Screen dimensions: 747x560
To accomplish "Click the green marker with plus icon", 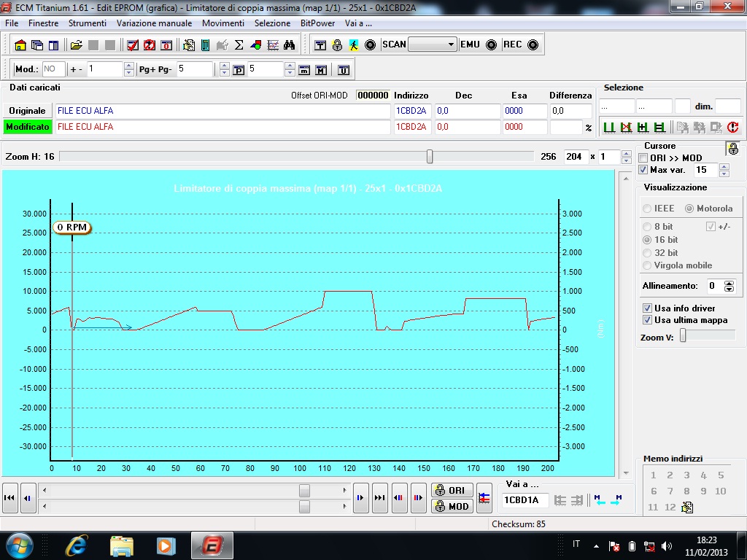I will 643,127.
